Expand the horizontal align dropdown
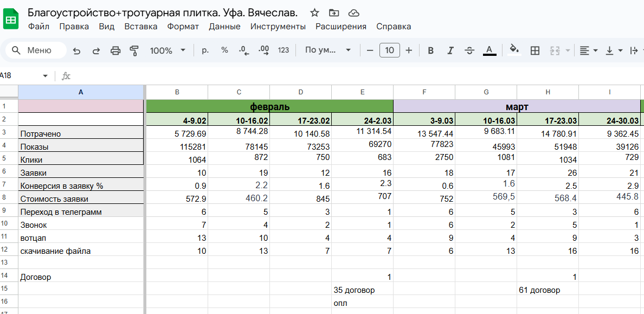The image size is (644, 314). point(588,50)
